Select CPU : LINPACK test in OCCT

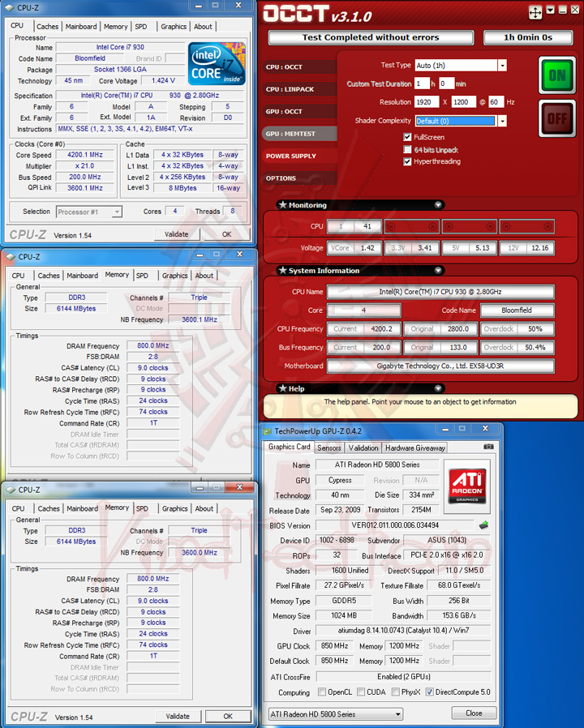point(299,89)
